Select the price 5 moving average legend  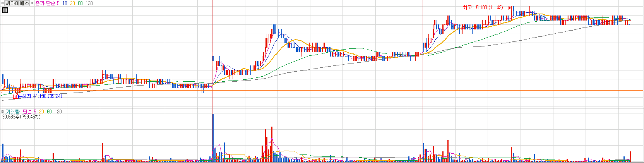[58, 3]
